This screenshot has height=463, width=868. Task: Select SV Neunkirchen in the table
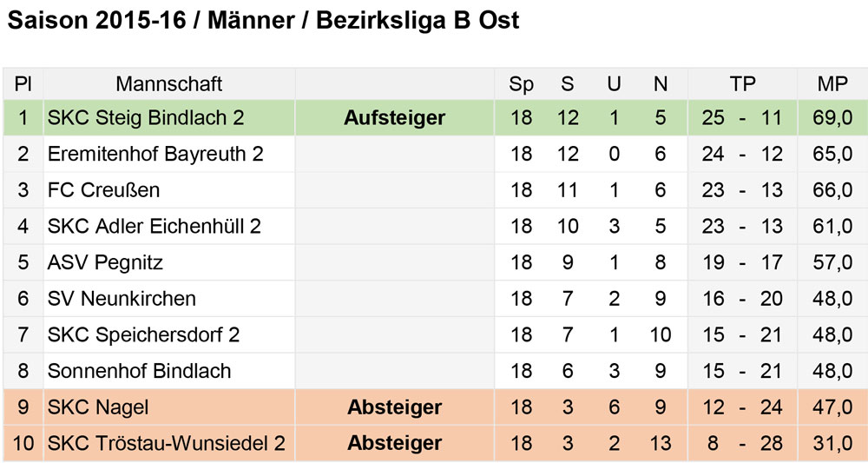(122, 299)
